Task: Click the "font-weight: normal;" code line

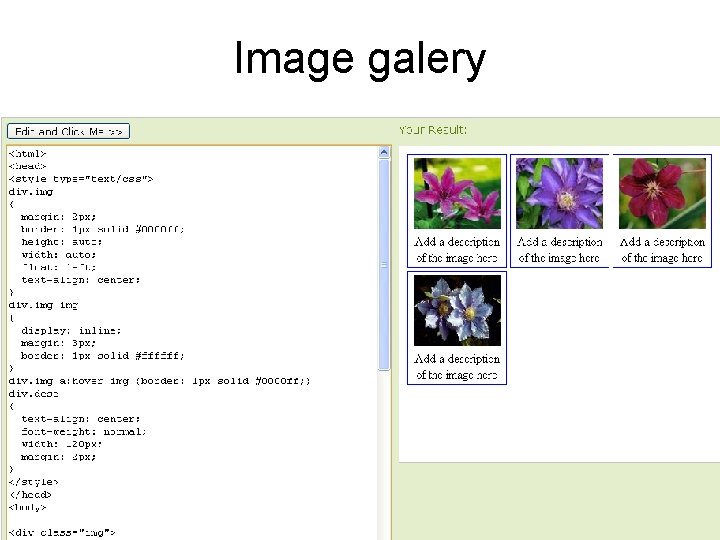Action: click(84, 431)
